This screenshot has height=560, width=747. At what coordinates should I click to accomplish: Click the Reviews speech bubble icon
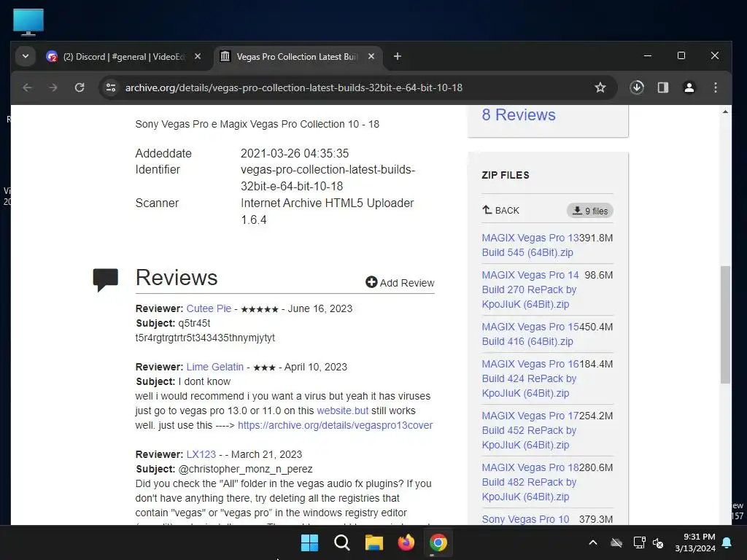tap(105, 279)
